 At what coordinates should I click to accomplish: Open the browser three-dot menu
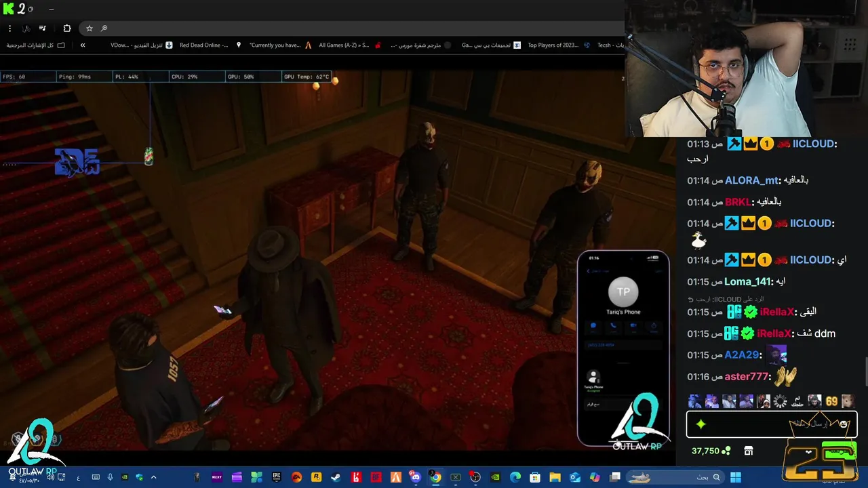(9, 28)
